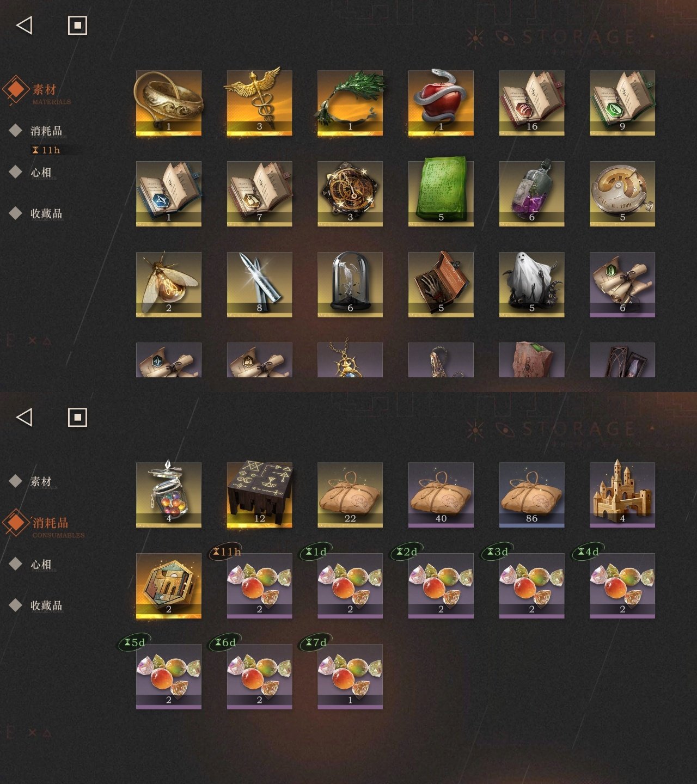This screenshot has width=697, height=784.
Task: Select the winged caduceus item
Action: [259, 103]
